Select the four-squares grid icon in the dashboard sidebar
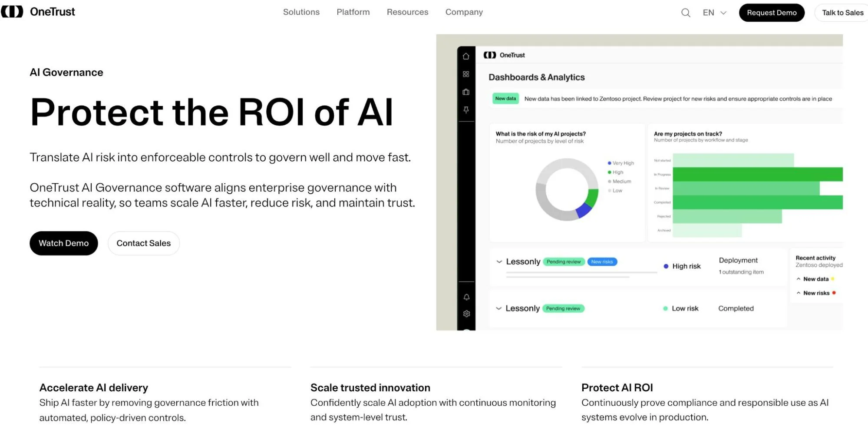This screenshot has width=868, height=430. 466,74
